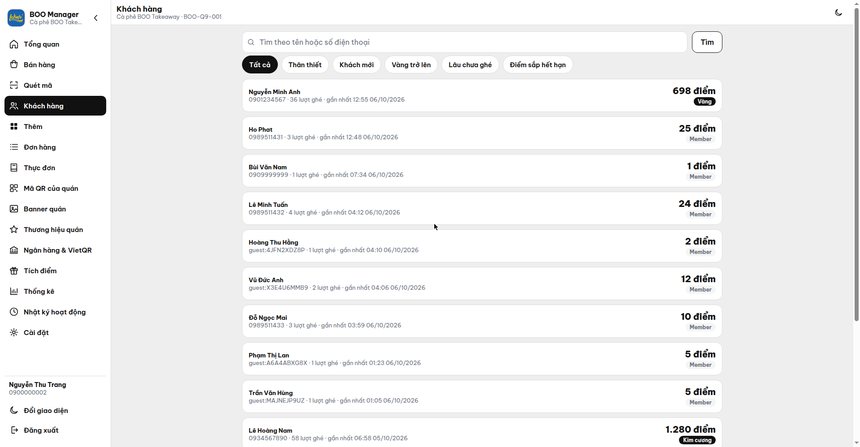Choose Điểm sắp hết hạn filter
The height and width of the screenshot is (447, 860).
pyautogui.click(x=538, y=65)
